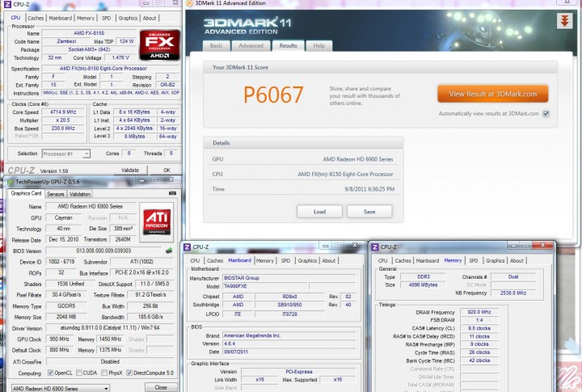Click the Core Speed 4714.9 MHz field

[63, 112]
